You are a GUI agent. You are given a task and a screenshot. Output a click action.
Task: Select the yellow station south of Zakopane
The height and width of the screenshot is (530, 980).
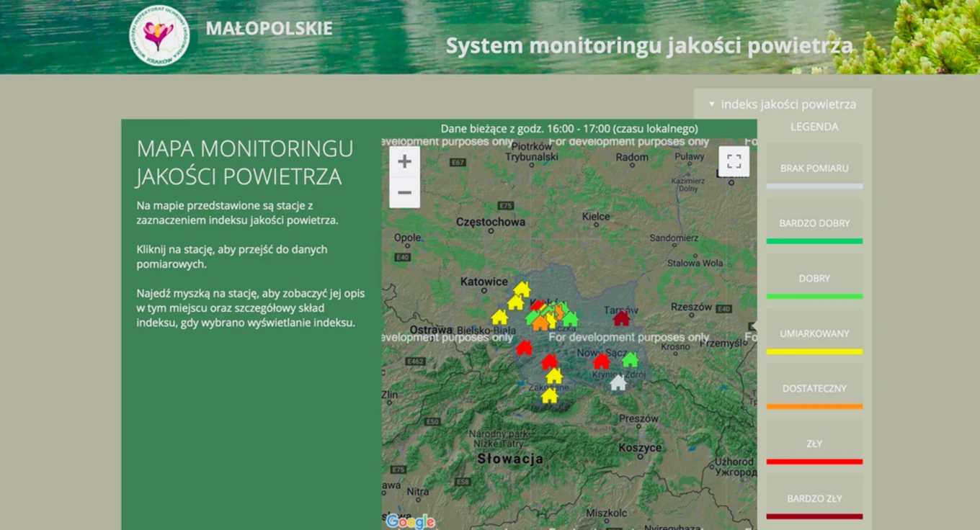pyautogui.click(x=549, y=395)
